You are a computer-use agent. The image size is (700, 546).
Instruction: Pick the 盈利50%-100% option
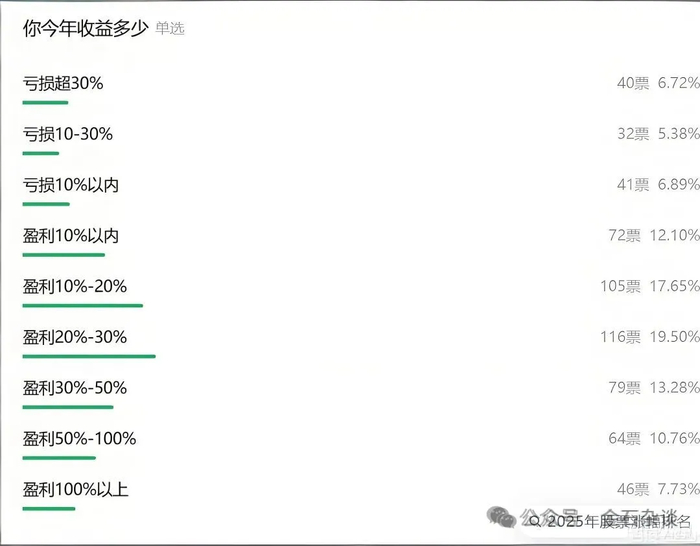[79, 438]
